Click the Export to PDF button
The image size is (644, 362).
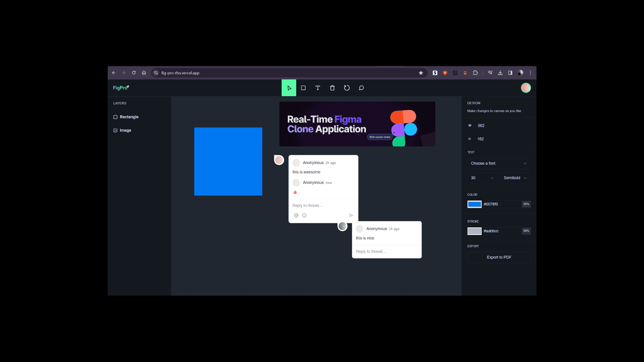point(499,257)
